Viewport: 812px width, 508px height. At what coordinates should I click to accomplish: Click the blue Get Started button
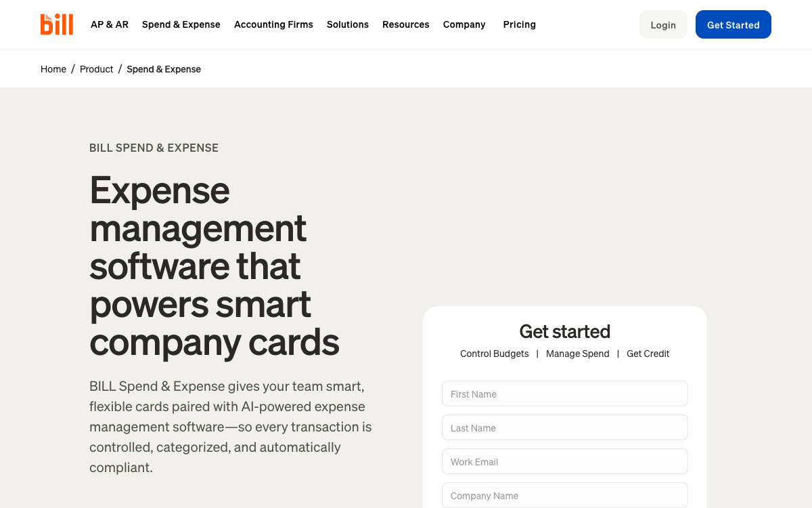734,24
